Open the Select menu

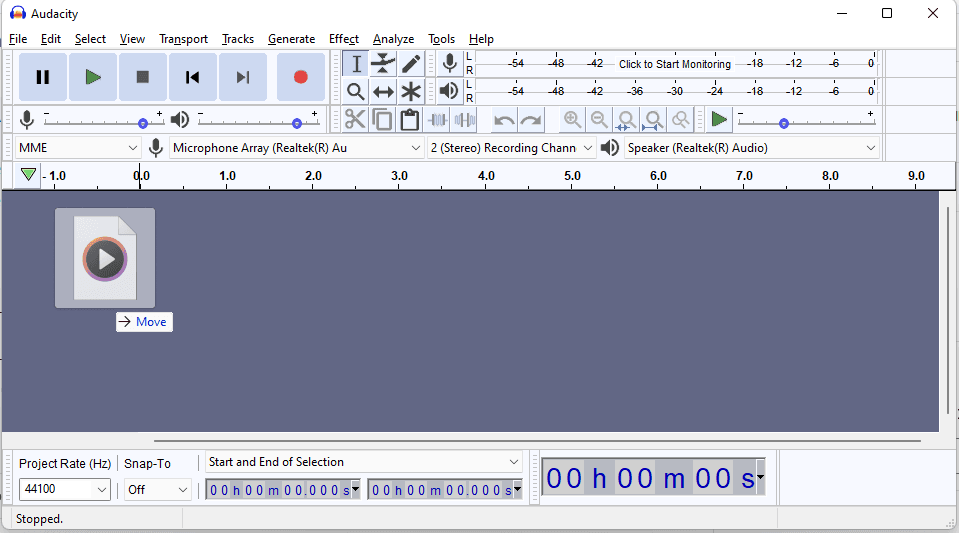pyautogui.click(x=91, y=39)
